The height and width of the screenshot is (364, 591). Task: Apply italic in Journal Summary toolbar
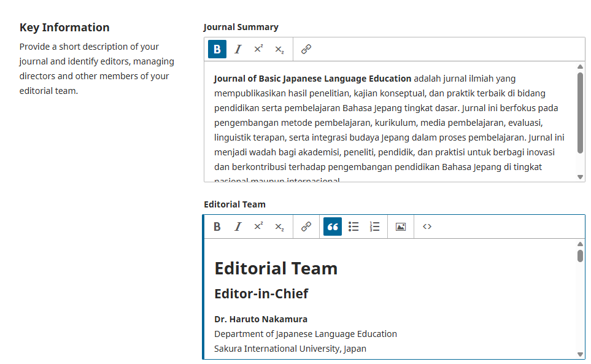[238, 49]
